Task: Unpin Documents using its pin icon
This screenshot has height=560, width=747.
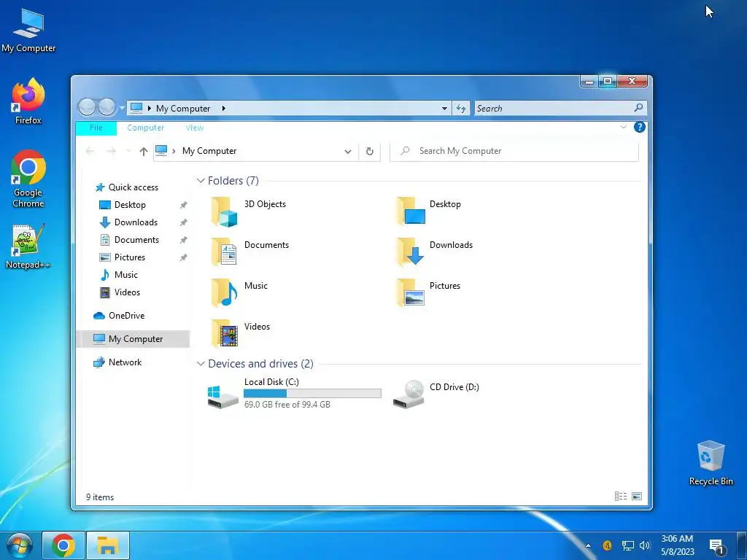Action: [183, 240]
